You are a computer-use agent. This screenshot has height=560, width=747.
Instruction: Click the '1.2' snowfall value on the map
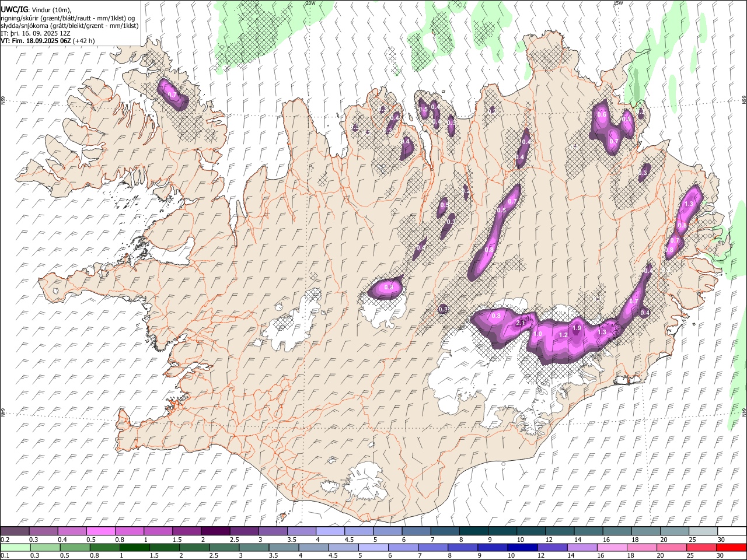563,335
